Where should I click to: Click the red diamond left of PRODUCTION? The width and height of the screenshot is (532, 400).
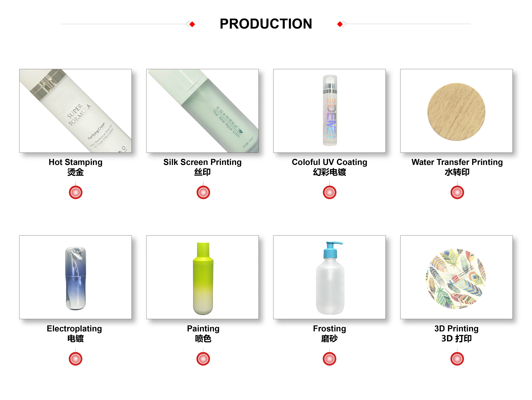coord(192,24)
